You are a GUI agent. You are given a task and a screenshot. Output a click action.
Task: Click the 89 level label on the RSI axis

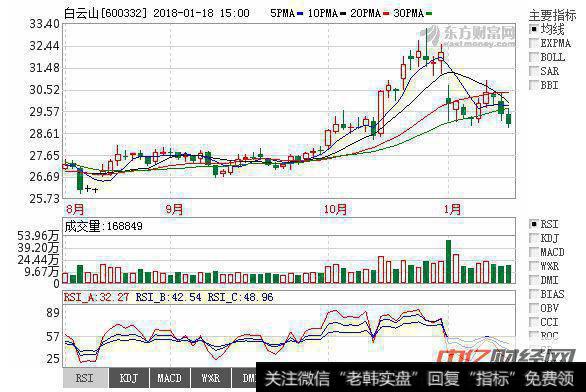click(x=52, y=312)
